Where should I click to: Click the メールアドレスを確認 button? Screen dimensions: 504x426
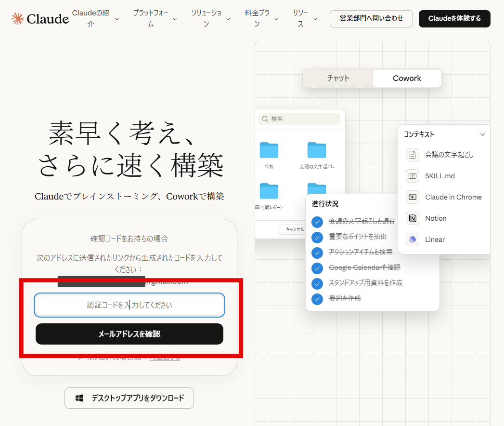click(129, 333)
